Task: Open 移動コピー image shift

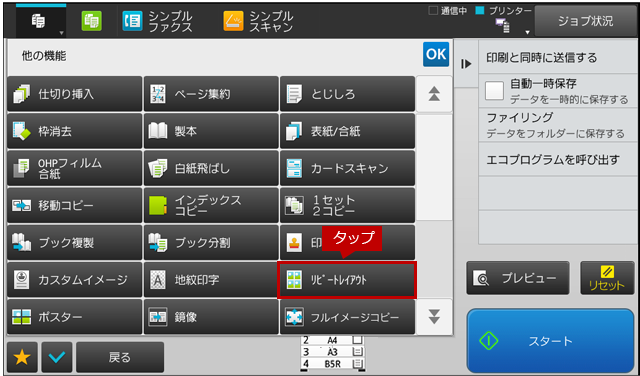Action: (75, 205)
